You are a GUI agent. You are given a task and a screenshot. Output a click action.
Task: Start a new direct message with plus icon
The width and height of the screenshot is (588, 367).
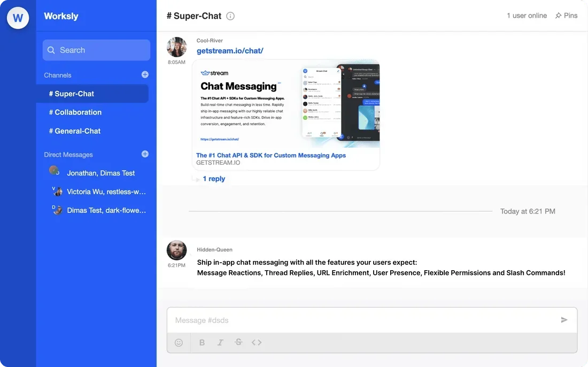click(x=144, y=154)
